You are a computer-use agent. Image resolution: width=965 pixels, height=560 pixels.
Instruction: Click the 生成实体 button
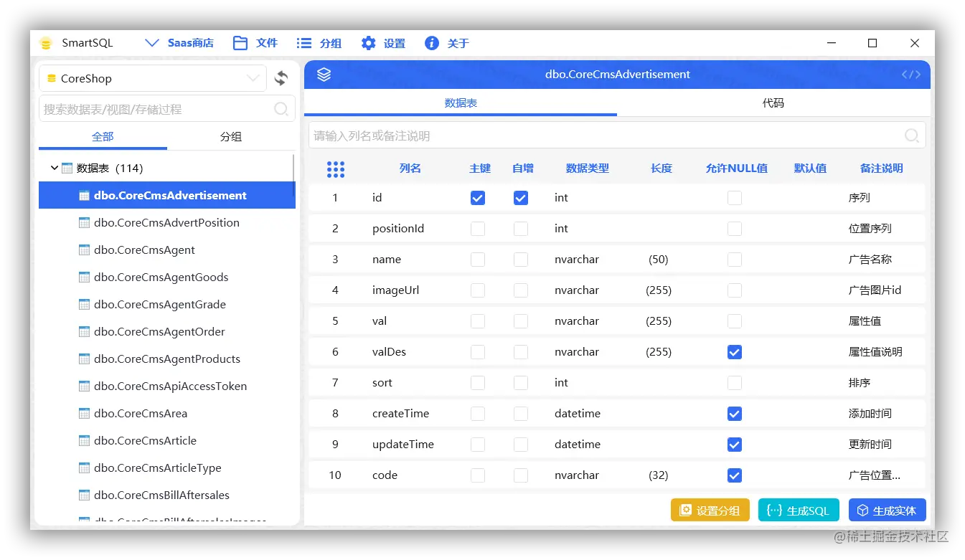(x=888, y=511)
